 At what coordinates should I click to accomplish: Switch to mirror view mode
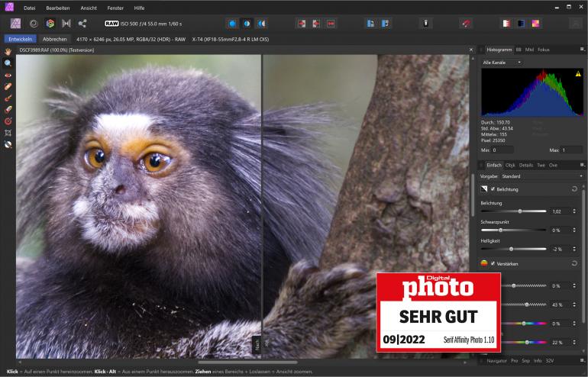point(261,24)
